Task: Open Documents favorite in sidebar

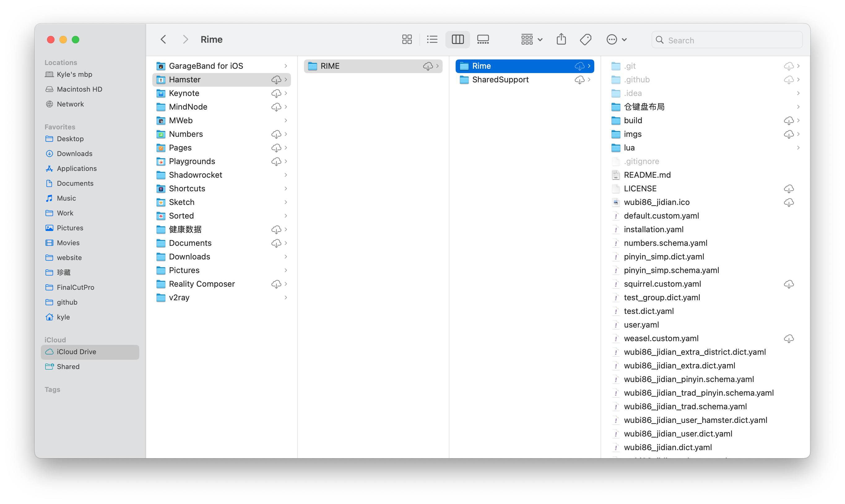Action: [x=90, y=183]
